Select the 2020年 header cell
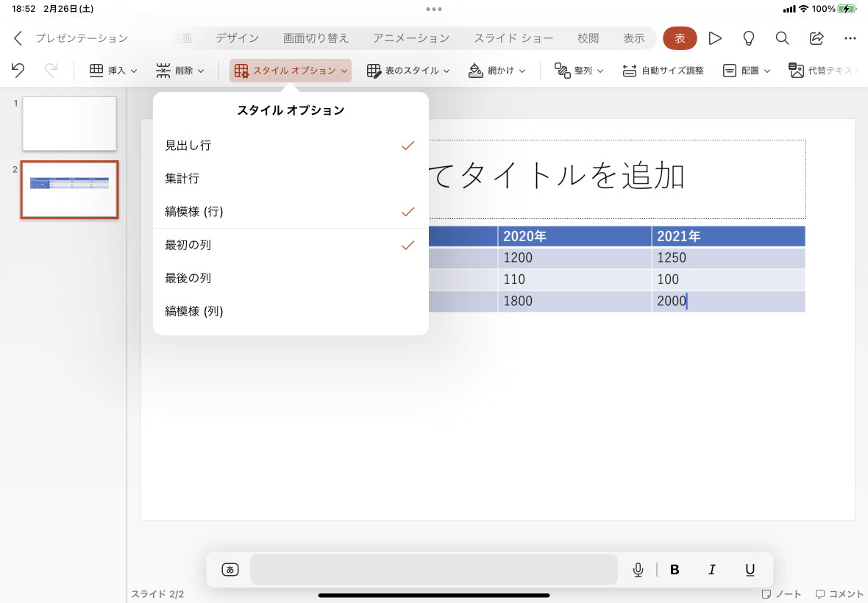The width and height of the screenshot is (868, 603). [574, 236]
